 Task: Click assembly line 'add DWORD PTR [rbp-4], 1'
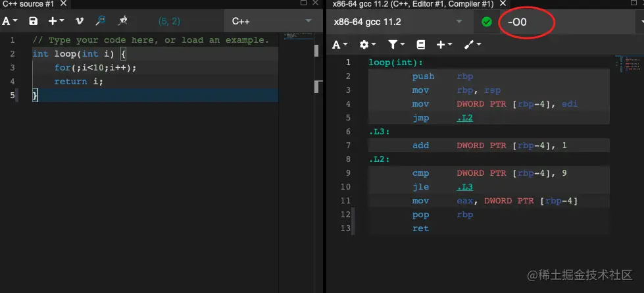[x=489, y=146]
